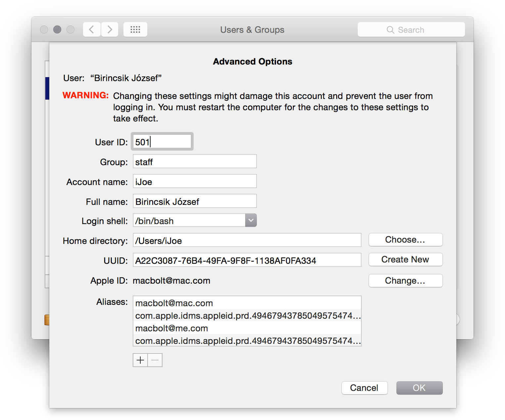505x420 pixels.
Task: Click Create New UUID button
Action: point(405,259)
